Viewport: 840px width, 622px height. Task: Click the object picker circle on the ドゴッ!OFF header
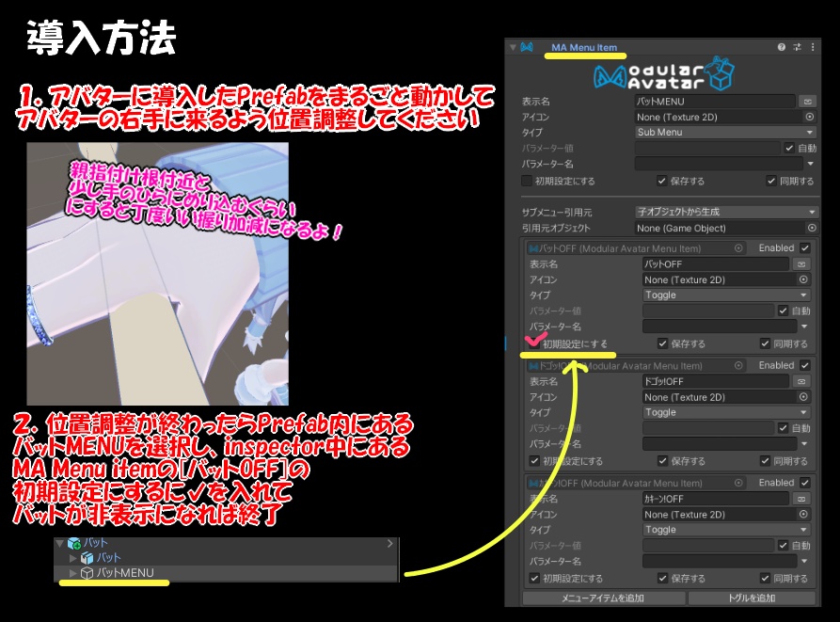pyautogui.click(x=738, y=364)
